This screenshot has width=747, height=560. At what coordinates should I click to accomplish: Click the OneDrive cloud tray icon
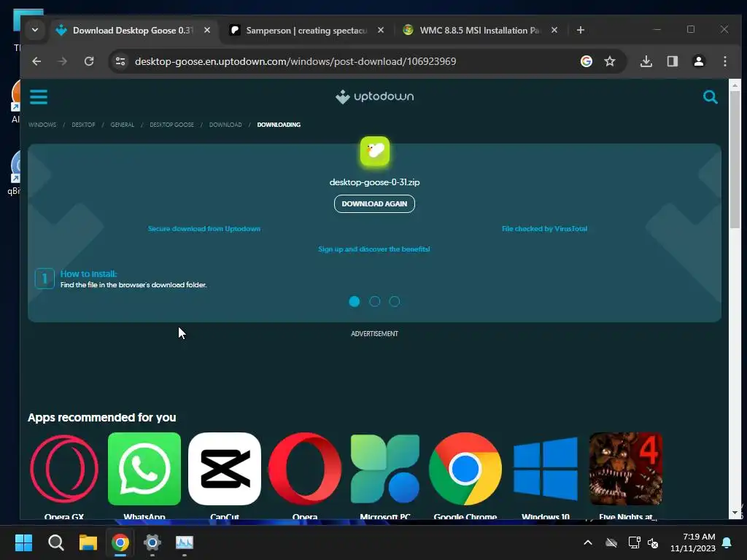point(611,542)
